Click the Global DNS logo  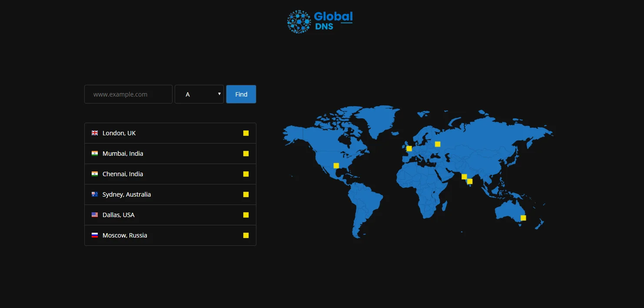coord(319,20)
